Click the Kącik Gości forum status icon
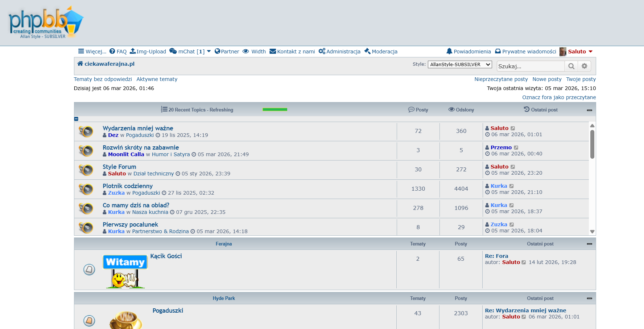The height and width of the screenshot is (329, 644). [89, 269]
